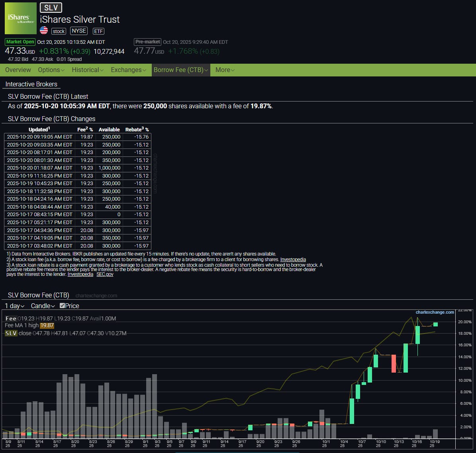The height and width of the screenshot is (453, 476).
Task: Toggle the Price checkbox
Action: click(x=62, y=306)
